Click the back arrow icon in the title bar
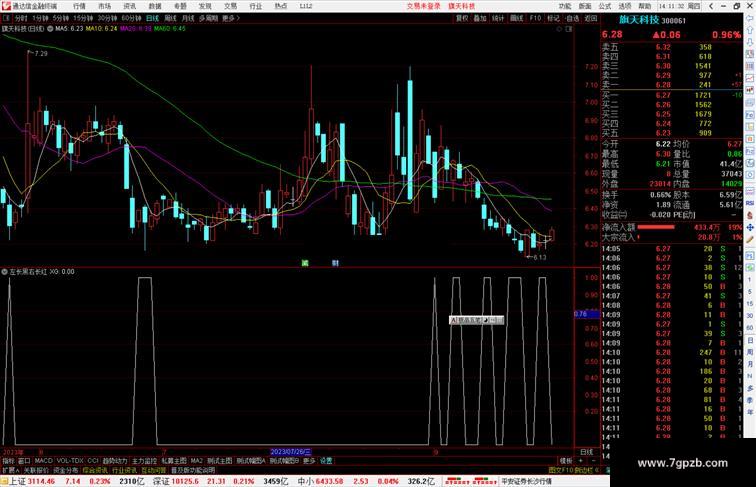 [x=711, y=6]
